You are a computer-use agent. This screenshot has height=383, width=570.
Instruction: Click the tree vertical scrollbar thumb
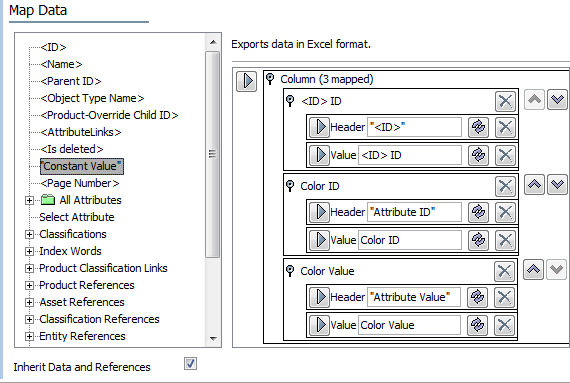click(213, 154)
